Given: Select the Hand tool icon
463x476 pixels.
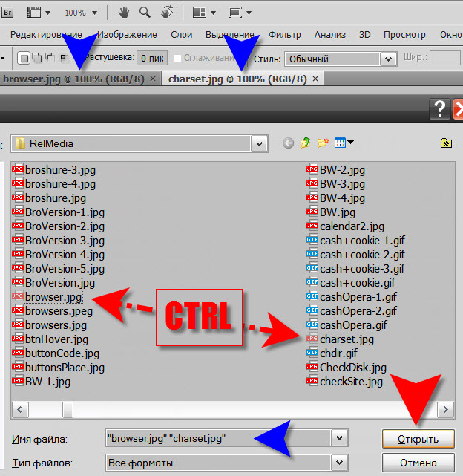Looking at the screenshot, I should pyautogui.click(x=123, y=13).
